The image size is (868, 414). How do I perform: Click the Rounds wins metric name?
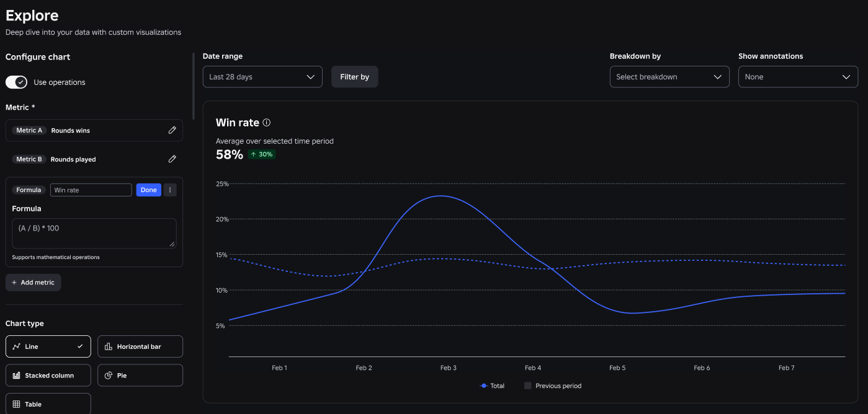click(x=71, y=131)
